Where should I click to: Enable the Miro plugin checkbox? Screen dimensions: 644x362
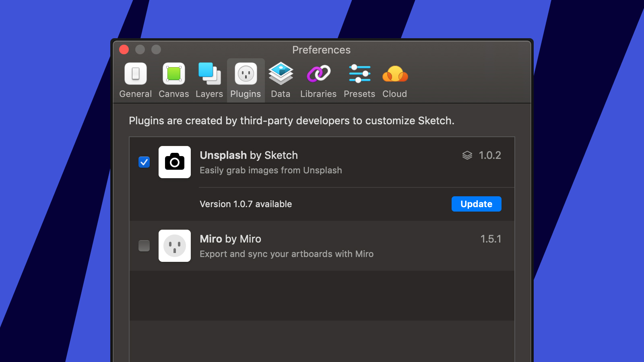tap(144, 245)
